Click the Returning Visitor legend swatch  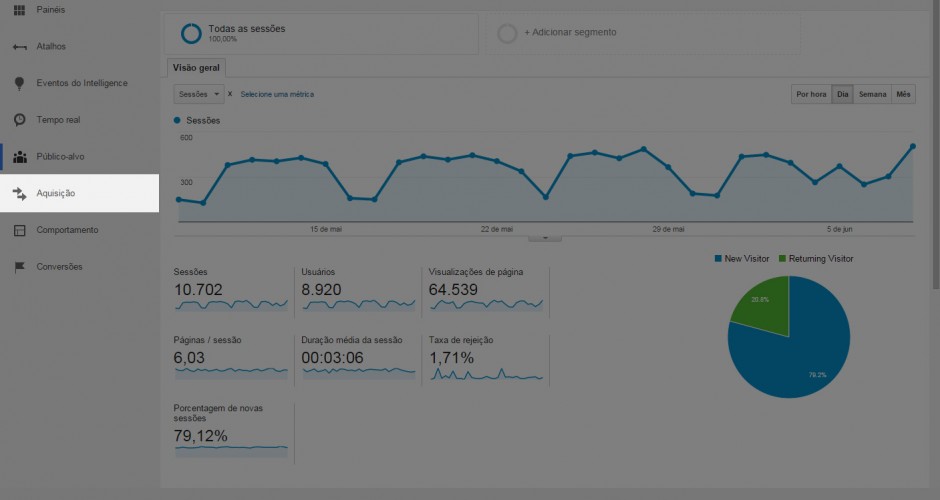pyautogui.click(x=782, y=258)
